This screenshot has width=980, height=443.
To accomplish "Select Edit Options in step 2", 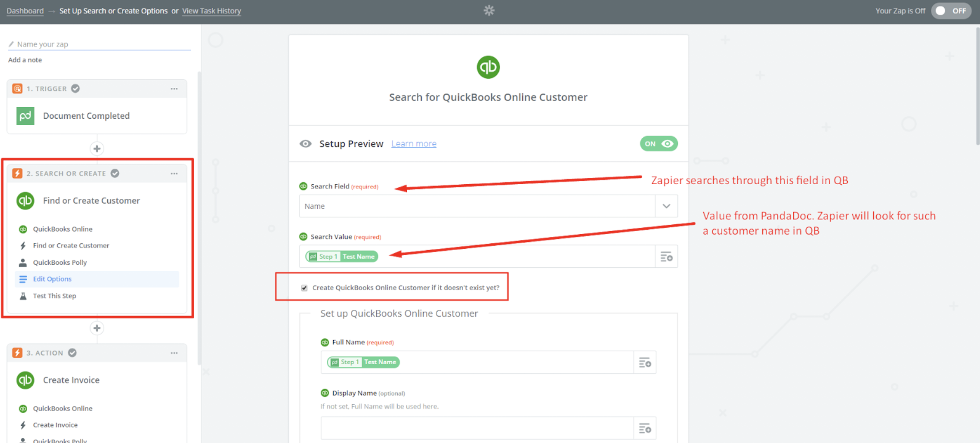I will click(52, 279).
